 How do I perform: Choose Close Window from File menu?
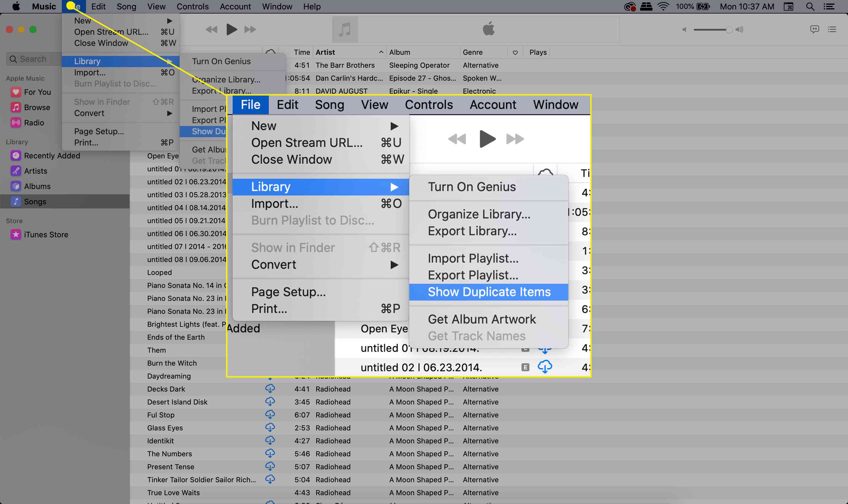(120, 43)
